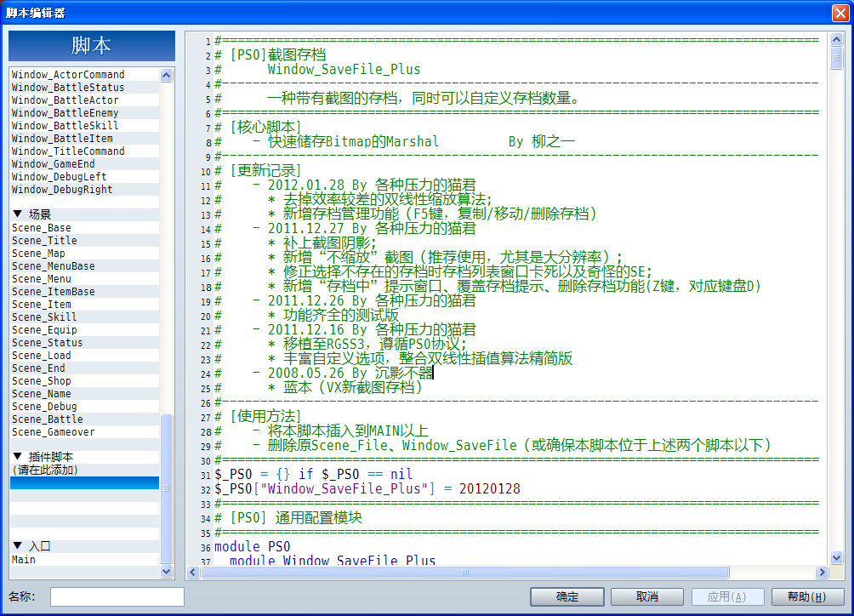Click the 'module PS0' code line

252,546
